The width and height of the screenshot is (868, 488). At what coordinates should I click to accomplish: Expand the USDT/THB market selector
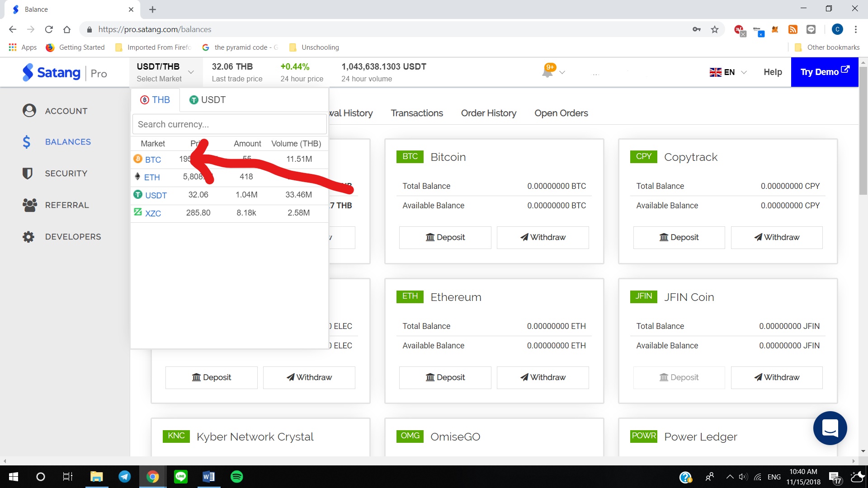165,72
